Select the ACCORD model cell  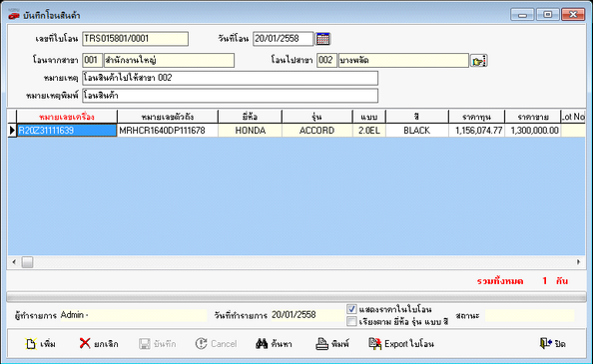[x=317, y=131]
